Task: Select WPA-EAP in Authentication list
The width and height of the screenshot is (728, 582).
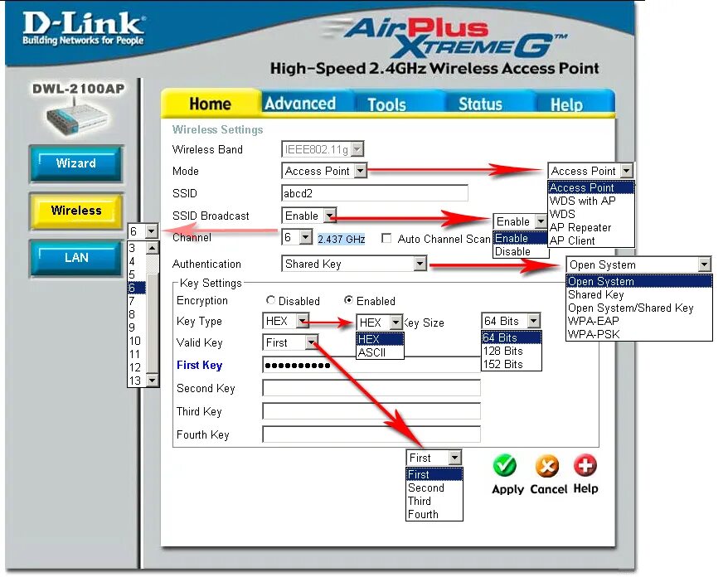Action: coord(638,321)
